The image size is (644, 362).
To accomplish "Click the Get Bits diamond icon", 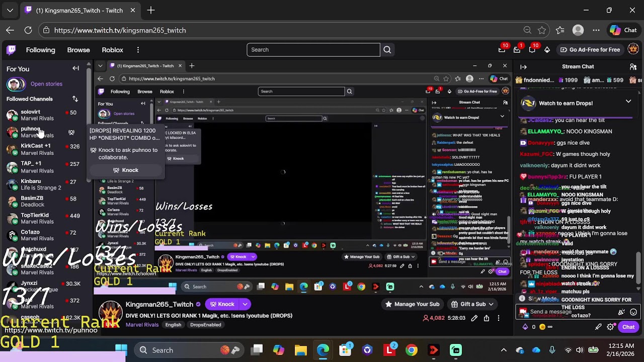I will (547, 50).
